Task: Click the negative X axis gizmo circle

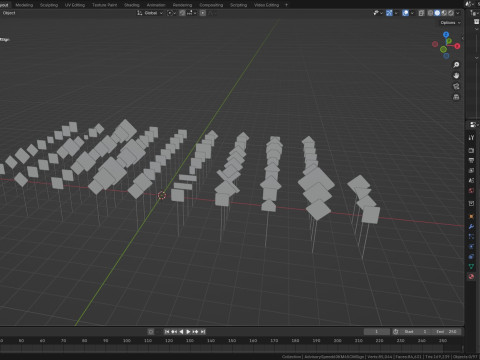Action: pos(435,44)
